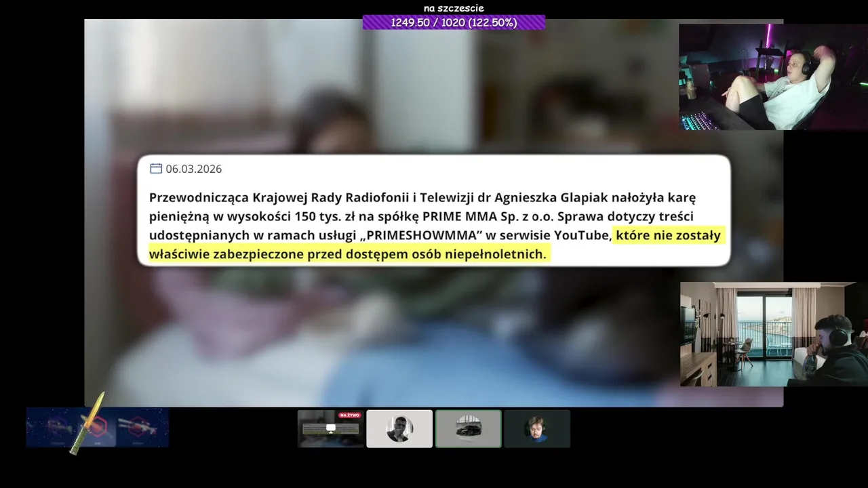Click the 'na szczescie' goal title

(454, 8)
